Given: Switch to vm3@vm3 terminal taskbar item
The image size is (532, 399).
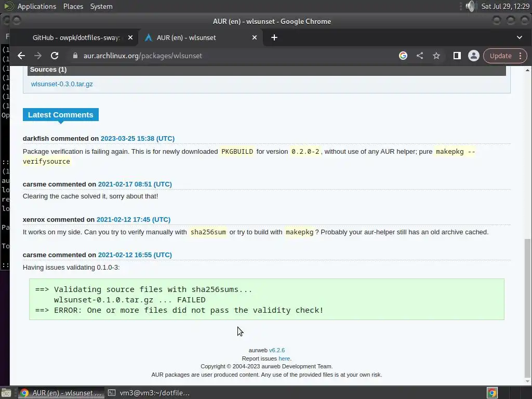Looking at the screenshot, I should 149,393.
